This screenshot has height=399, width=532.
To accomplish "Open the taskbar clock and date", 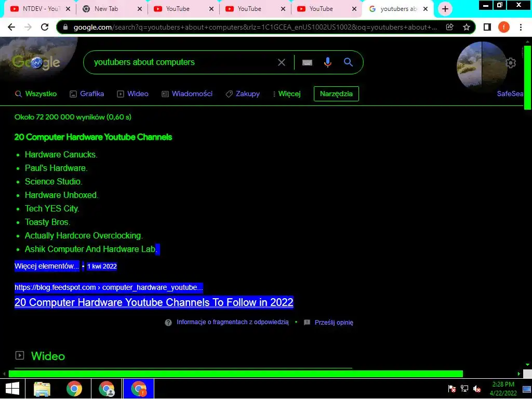I will (x=503, y=389).
